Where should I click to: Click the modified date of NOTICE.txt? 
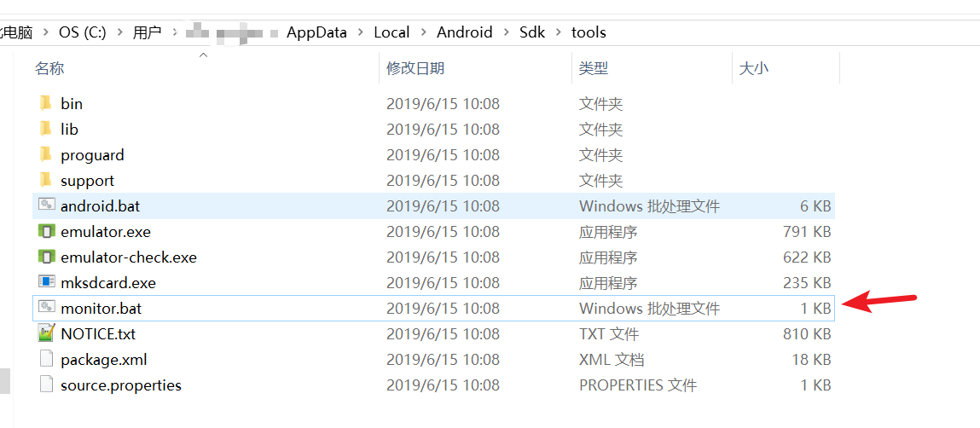[444, 334]
